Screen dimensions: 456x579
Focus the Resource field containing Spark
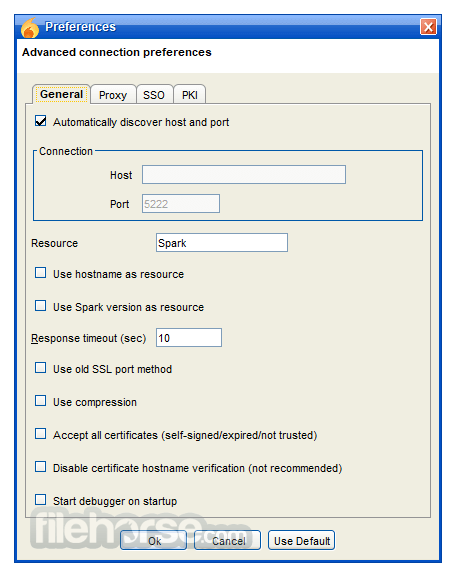point(222,243)
